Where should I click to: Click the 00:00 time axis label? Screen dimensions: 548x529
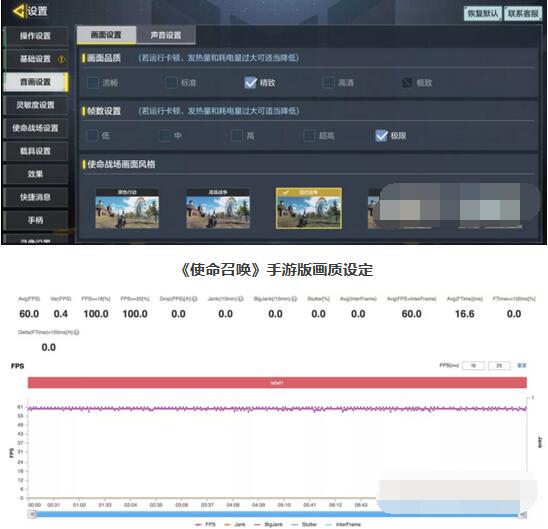click(x=35, y=505)
